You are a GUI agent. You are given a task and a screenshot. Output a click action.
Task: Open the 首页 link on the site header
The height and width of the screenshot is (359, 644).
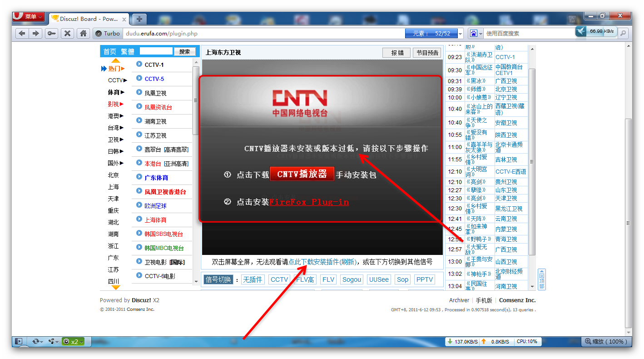(109, 51)
